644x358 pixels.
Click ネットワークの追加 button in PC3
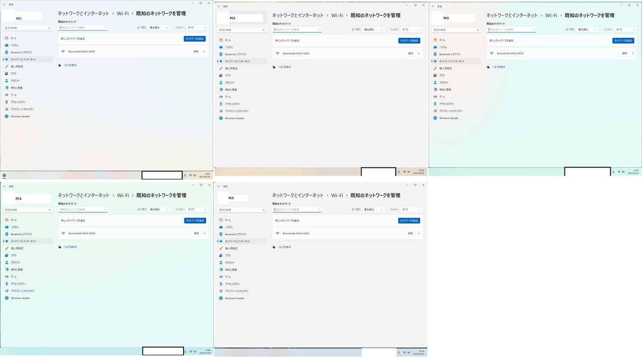[x=623, y=40]
